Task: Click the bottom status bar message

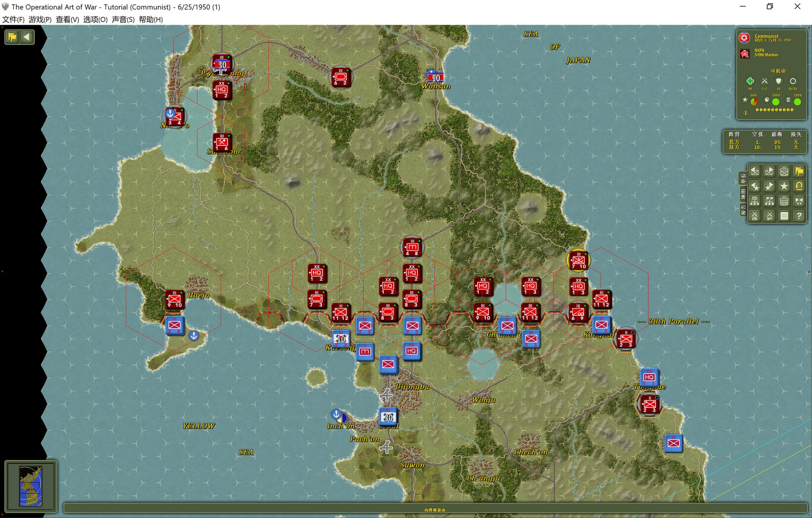Action: (435, 510)
